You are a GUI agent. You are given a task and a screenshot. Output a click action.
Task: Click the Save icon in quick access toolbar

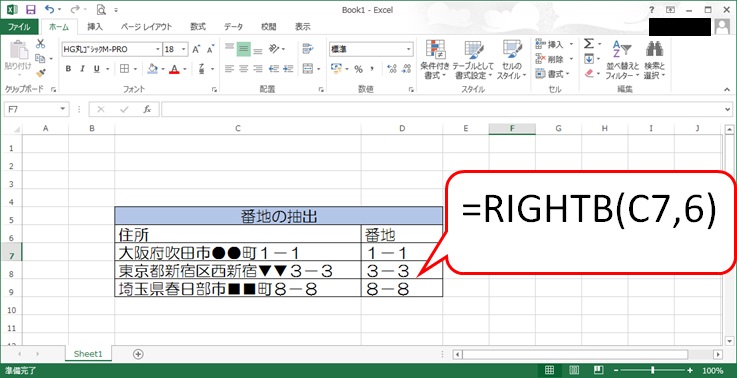pyautogui.click(x=31, y=9)
